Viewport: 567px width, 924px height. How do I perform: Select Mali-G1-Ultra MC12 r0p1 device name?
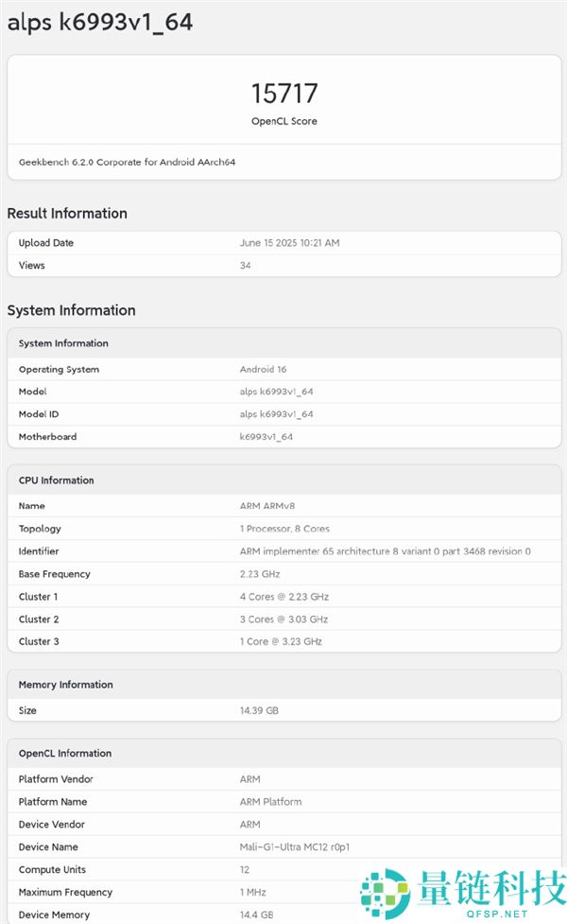pyautogui.click(x=295, y=846)
